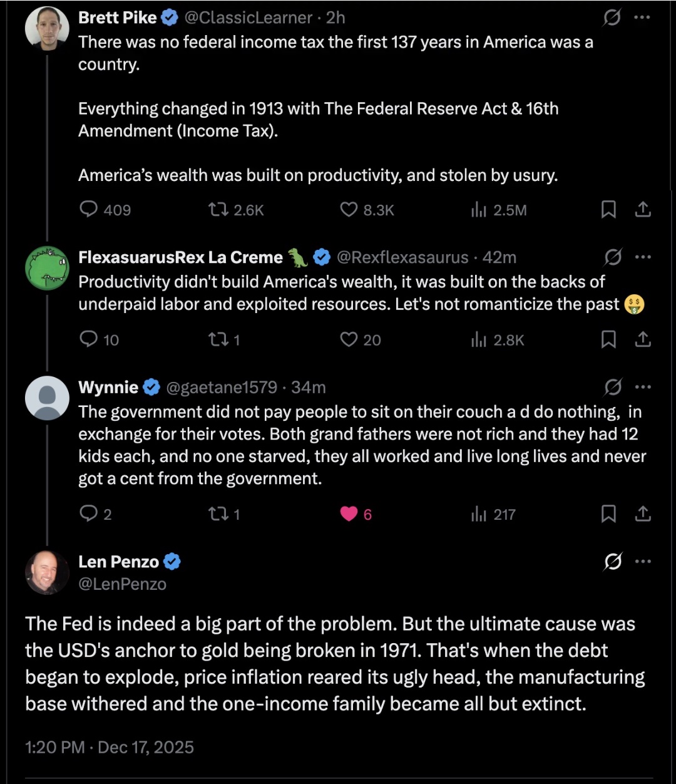The image size is (676, 784).
Task: Open Grok icon on FlexasuarusRex tweet
Action: point(613,257)
